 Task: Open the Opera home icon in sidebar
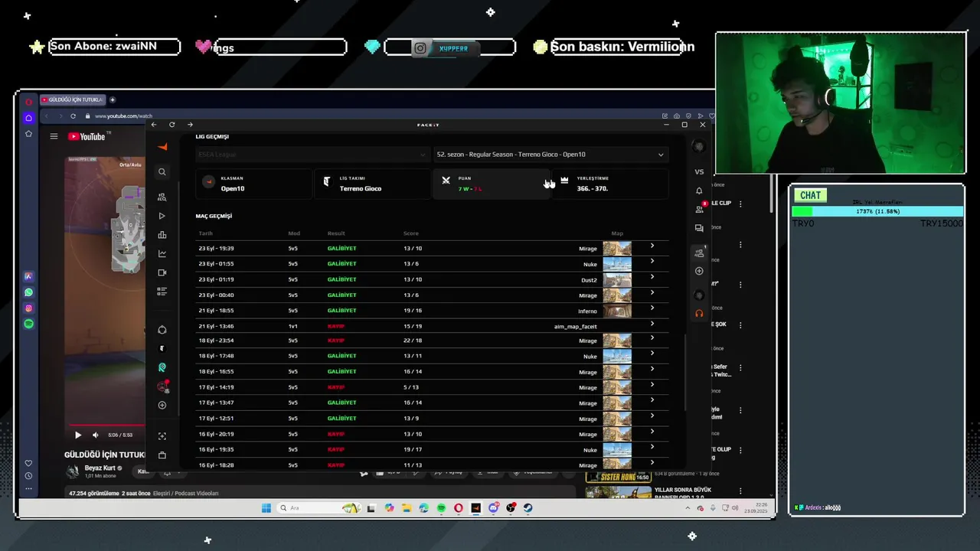pos(28,118)
